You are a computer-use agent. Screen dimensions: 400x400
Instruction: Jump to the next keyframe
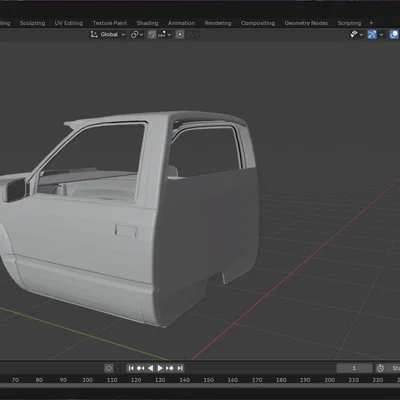click(x=170, y=368)
